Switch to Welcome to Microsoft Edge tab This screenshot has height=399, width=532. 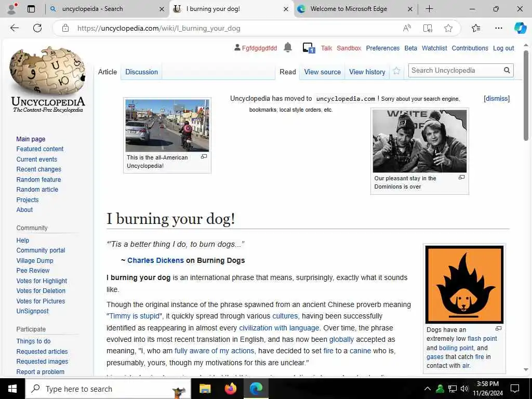pyautogui.click(x=355, y=9)
